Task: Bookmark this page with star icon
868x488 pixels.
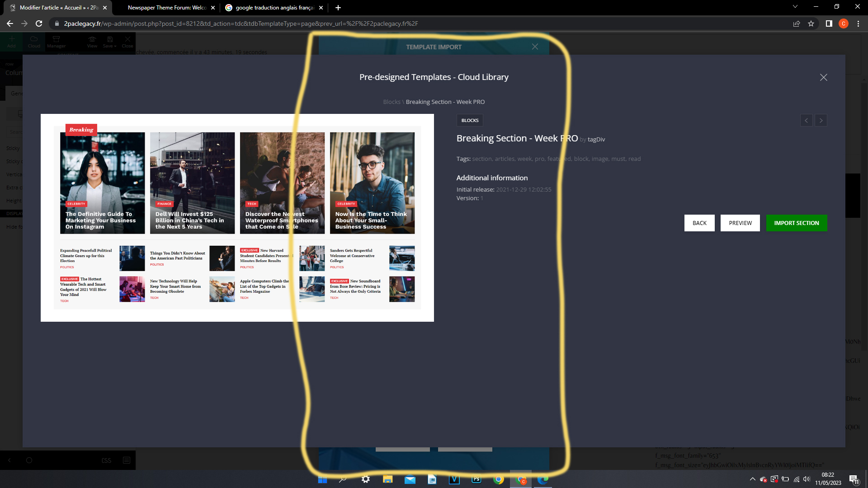Action: 811,23
